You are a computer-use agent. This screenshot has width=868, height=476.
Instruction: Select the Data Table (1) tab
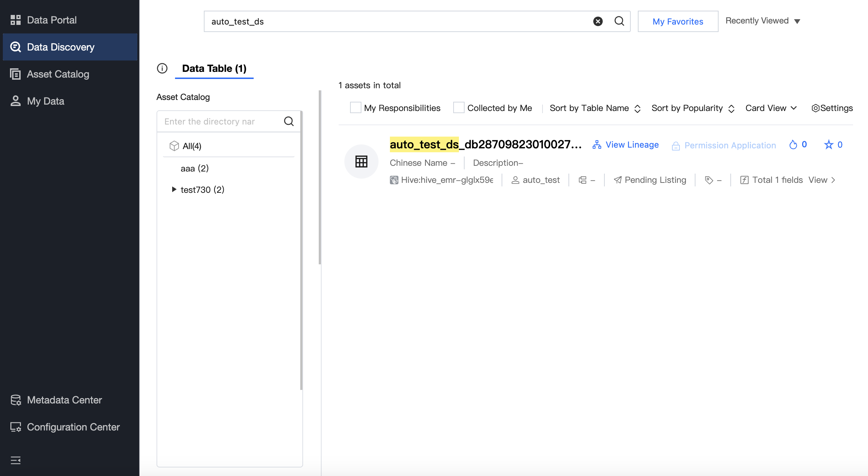214,68
